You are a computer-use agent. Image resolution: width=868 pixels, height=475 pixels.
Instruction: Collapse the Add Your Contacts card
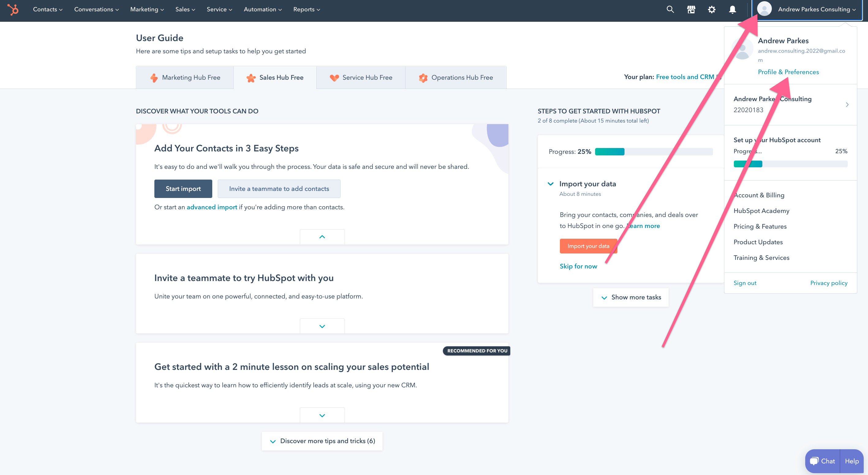(x=322, y=237)
